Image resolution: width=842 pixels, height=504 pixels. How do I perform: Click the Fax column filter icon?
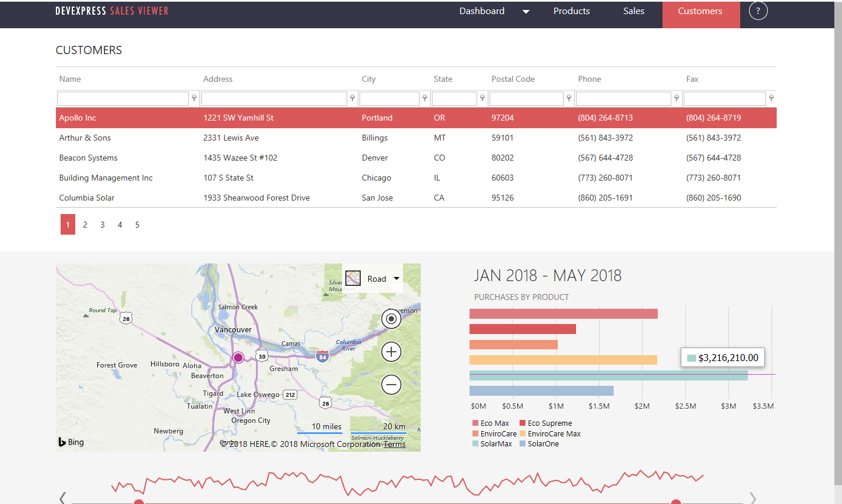(771, 98)
